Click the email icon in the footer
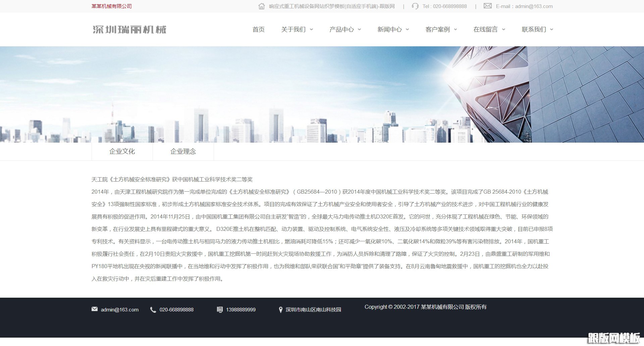Screen dimensions: 644x346 click(94, 309)
